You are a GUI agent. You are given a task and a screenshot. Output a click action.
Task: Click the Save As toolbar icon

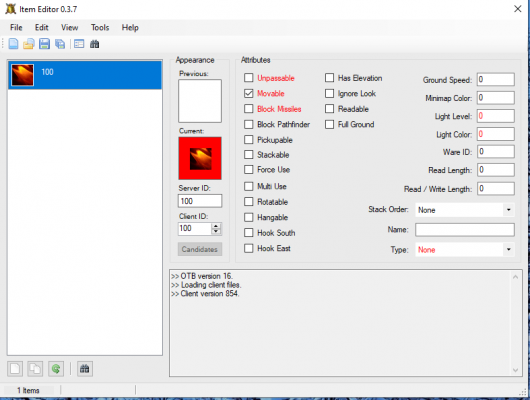(60, 44)
